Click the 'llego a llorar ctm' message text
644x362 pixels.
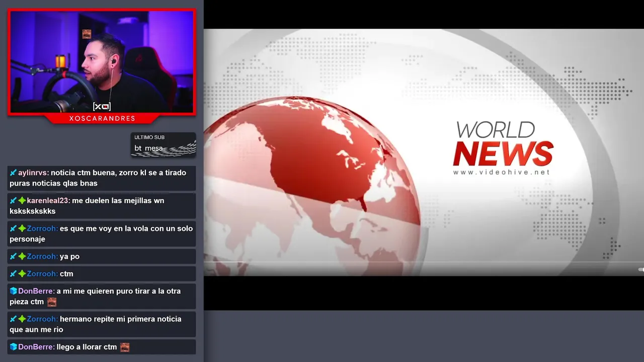[87, 347]
